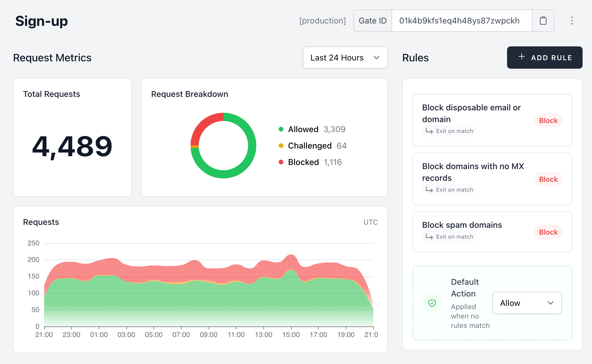Expand the time range selector chevron
The width and height of the screenshot is (592, 364).
pyautogui.click(x=377, y=58)
